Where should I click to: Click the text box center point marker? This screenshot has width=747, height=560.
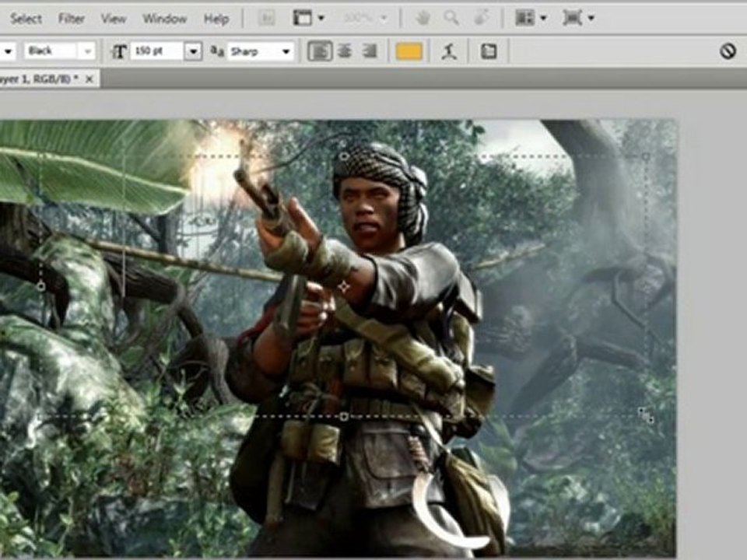click(x=343, y=287)
